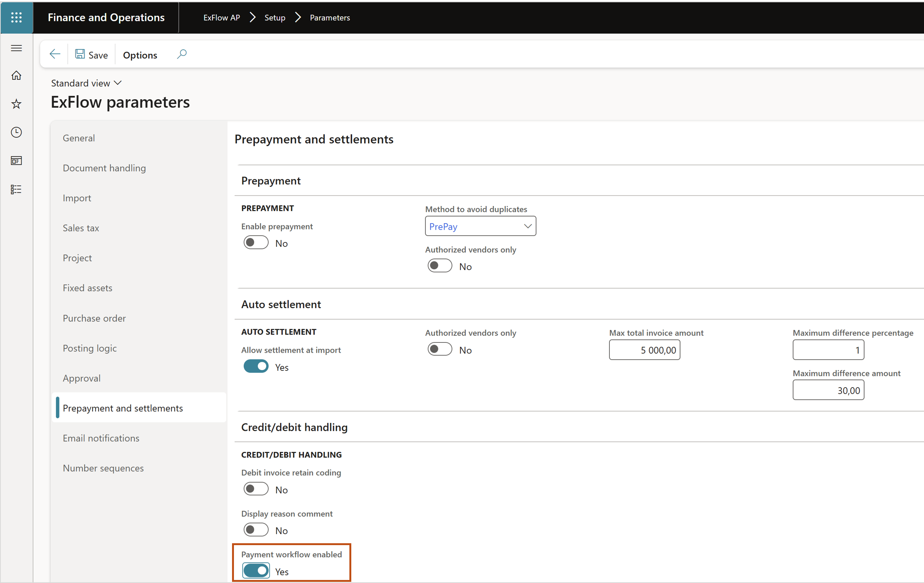Collapse the Prepayment section header
Image resolution: width=924 pixels, height=583 pixels.
(x=271, y=181)
